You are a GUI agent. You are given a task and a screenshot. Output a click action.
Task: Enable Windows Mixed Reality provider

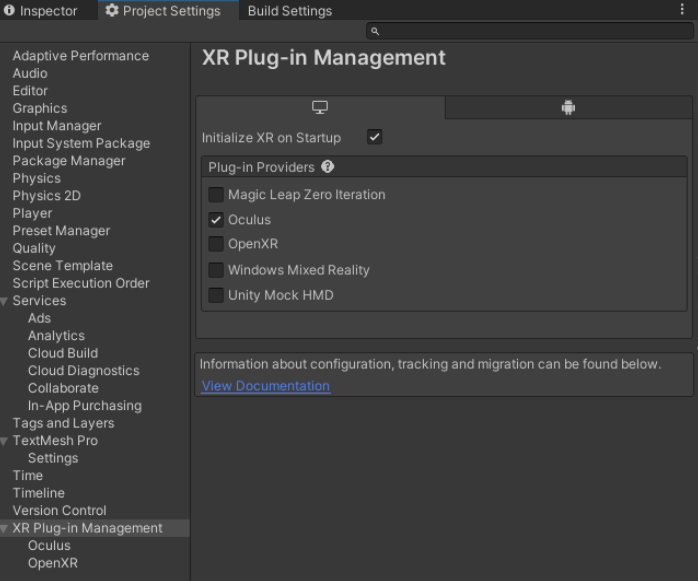tap(216, 270)
